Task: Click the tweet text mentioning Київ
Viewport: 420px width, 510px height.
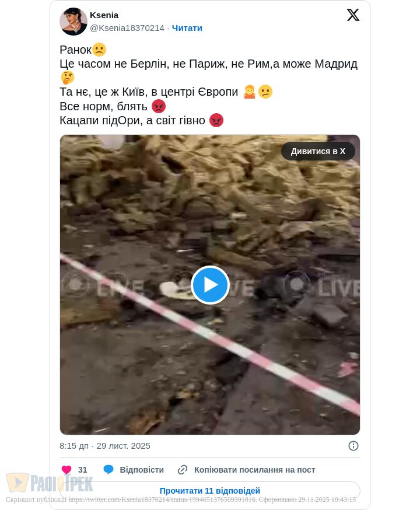Action: coord(149,92)
